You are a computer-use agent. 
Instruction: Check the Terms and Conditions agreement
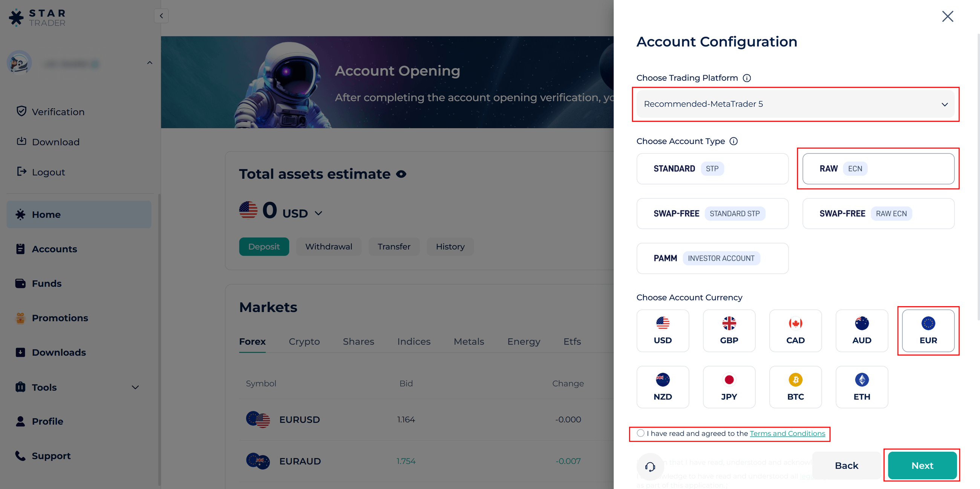point(641,433)
